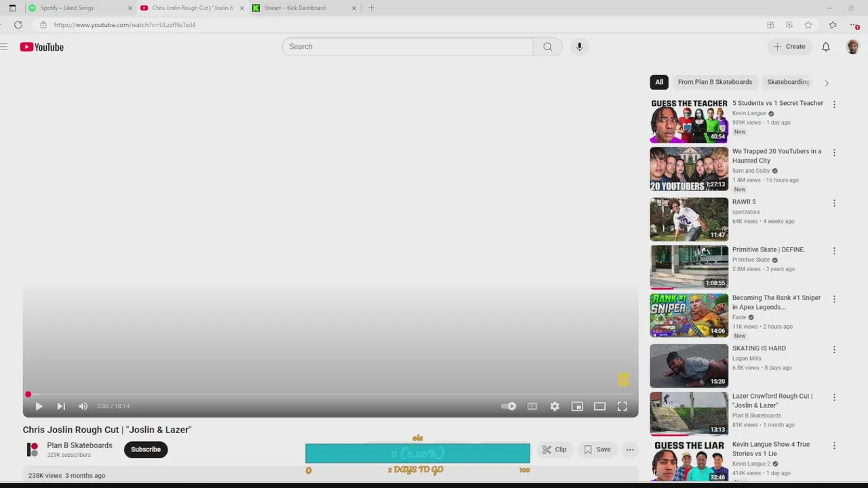Open the YouTube hamburger guide menu
Screen dimensions: 868x488
click(4, 47)
